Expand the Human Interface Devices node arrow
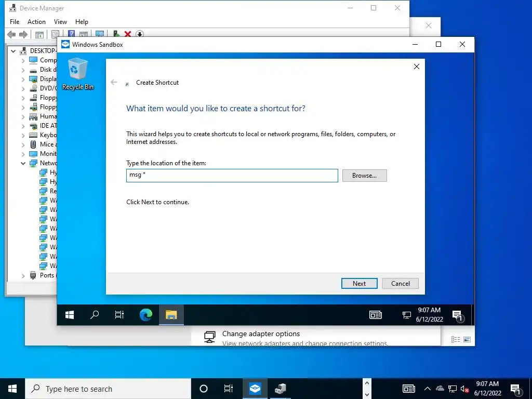The height and width of the screenshot is (399, 532). [23, 117]
